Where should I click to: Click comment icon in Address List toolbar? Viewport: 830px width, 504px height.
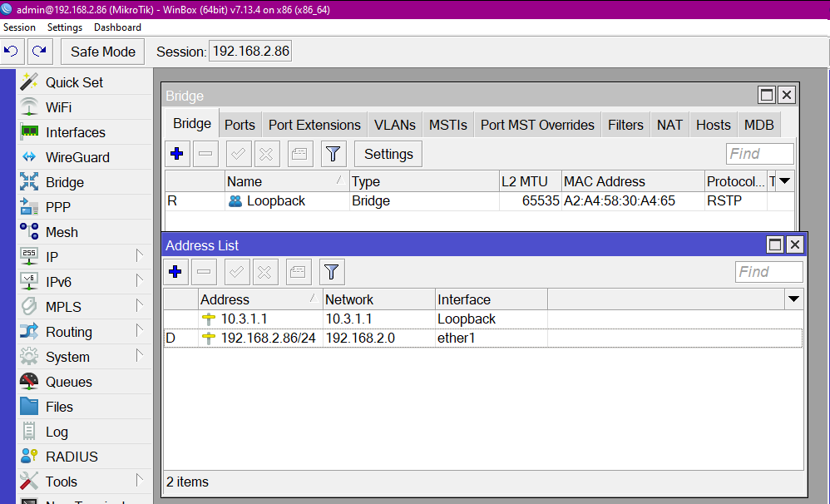click(x=299, y=272)
